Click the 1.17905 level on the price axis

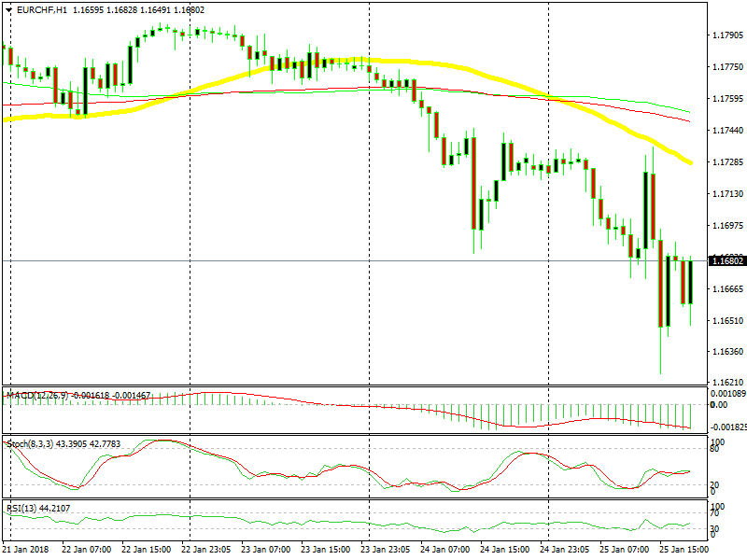pyautogui.click(x=727, y=35)
